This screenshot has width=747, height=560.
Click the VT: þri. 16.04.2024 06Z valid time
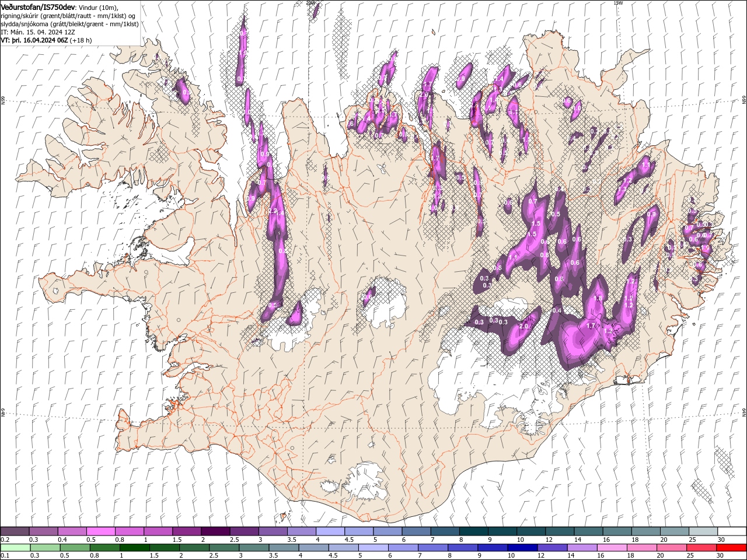point(35,40)
